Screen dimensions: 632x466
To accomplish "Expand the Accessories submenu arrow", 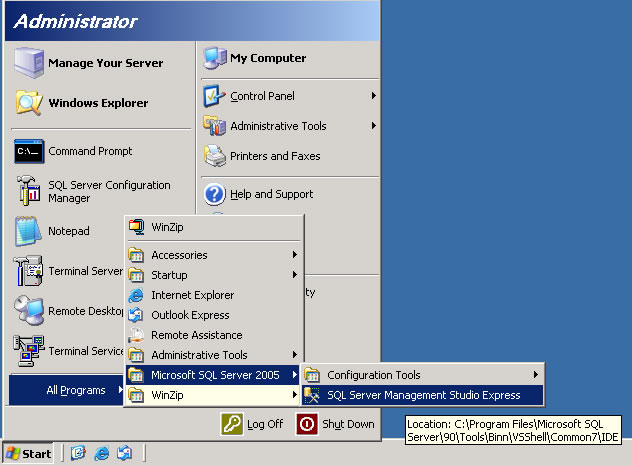I will [x=295, y=255].
